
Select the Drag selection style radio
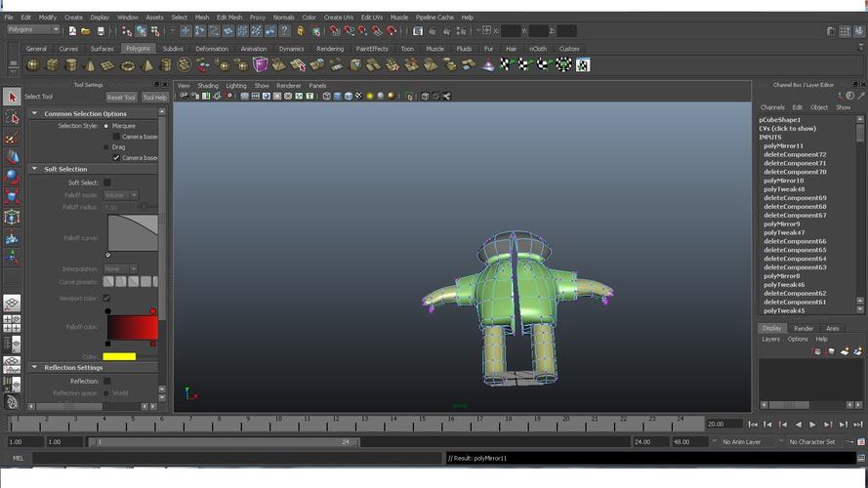click(x=106, y=147)
